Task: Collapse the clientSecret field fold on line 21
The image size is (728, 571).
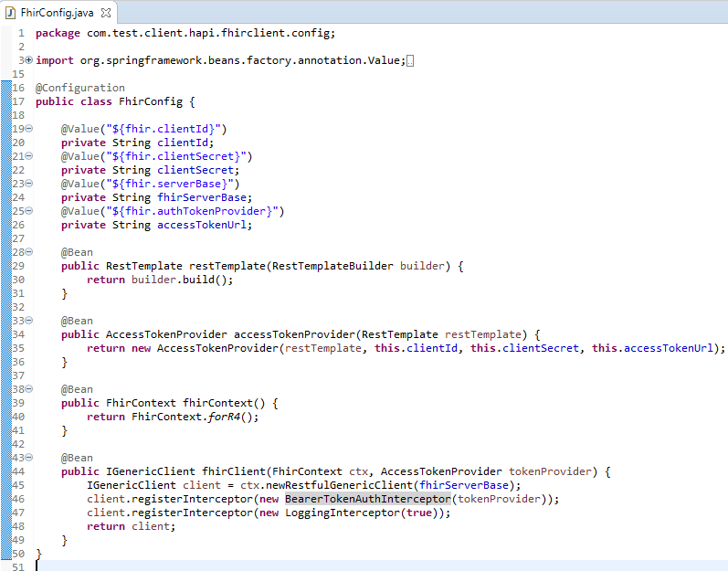Action: click(x=28, y=156)
